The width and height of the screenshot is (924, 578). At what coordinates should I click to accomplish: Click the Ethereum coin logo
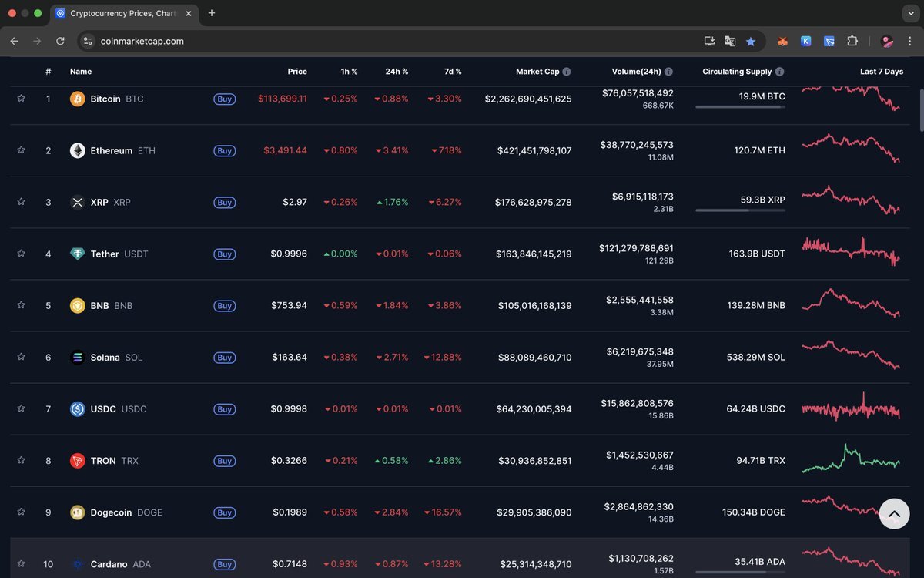(77, 150)
